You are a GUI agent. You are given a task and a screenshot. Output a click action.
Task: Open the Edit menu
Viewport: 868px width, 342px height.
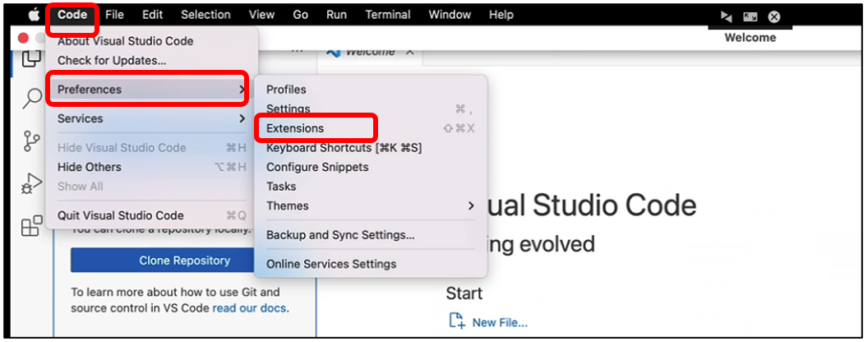(152, 15)
